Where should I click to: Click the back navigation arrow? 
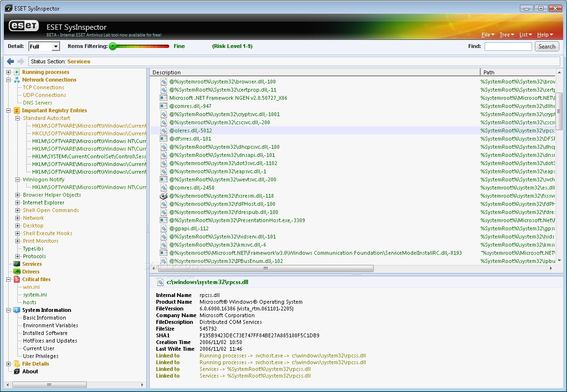tap(11, 61)
